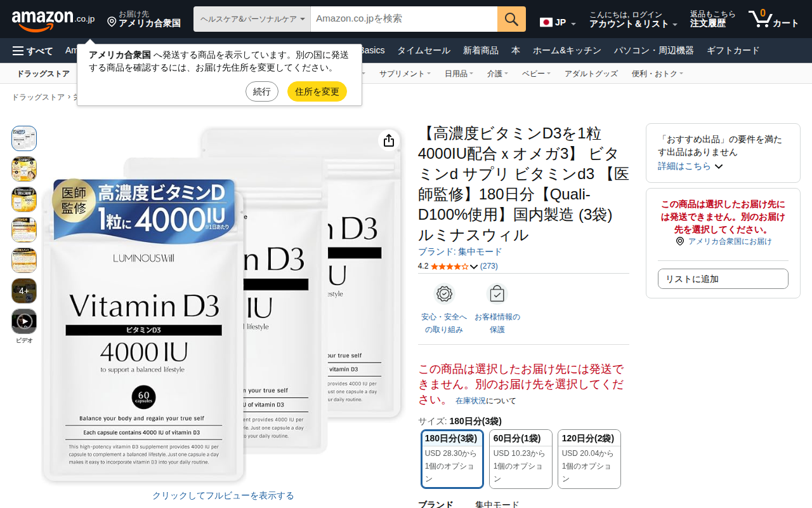Click the main Vitamin D3 product image
Viewport: 812px width, 508px height.
pos(222,306)
